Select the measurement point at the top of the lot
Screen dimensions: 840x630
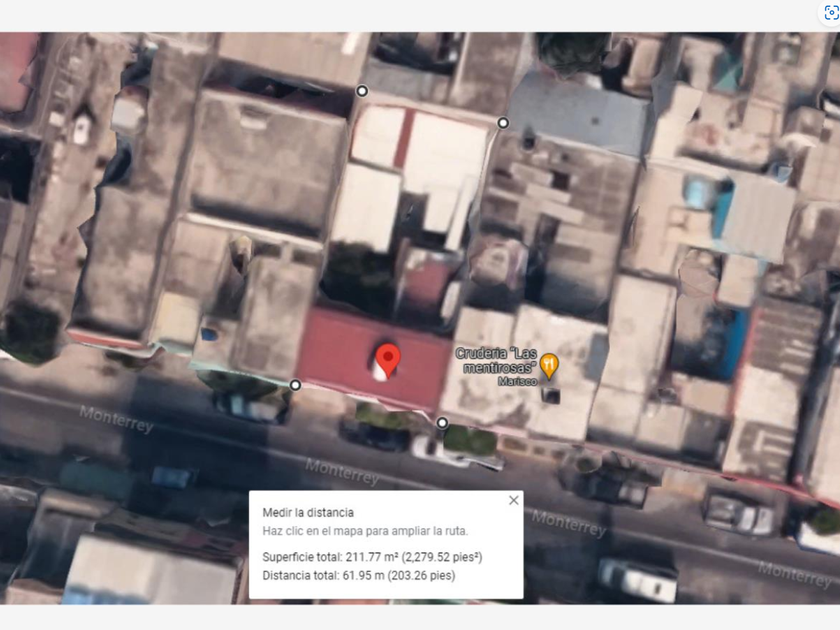point(362,91)
